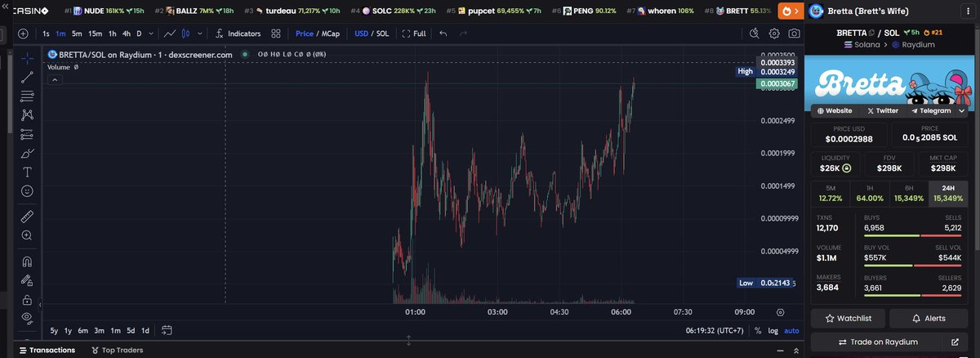Add token to Watchlist
Image resolution: width=980 pixels, height=358 pixels.
(849, 318)
